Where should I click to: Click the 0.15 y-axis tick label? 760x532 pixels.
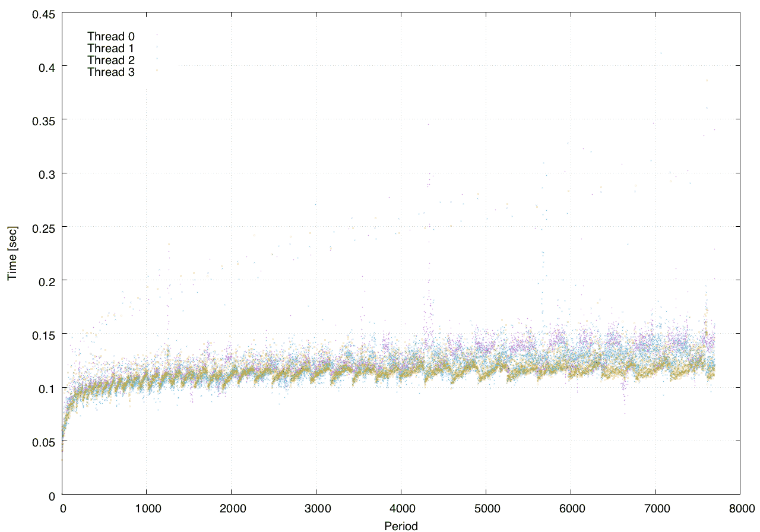[x=43, y=334]
